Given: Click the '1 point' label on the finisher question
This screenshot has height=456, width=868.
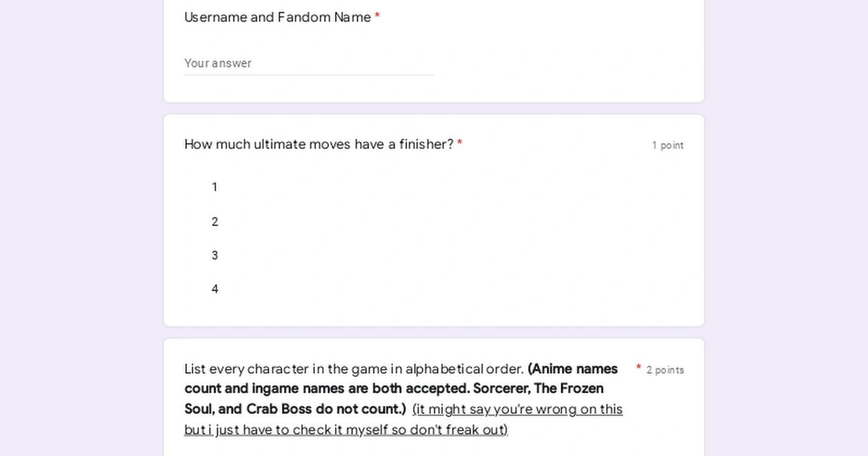Looking at the screenshot, I should (668, 145).
